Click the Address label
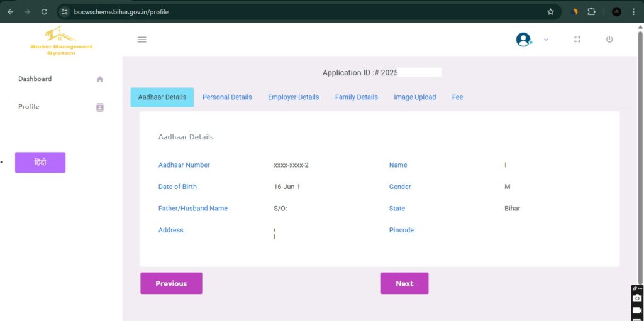The width and height of the screenshot is (644, 321). coord(171,231)
